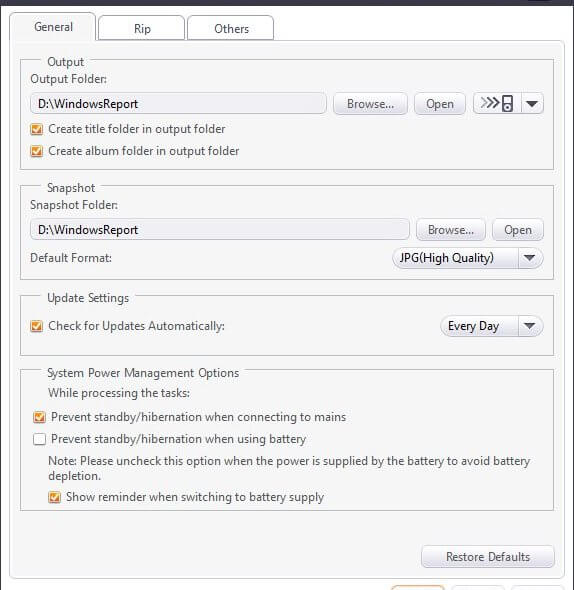The height and width of the screenshot is (590, 574).
Task: Toggle Create title folder in output folder
Action: [x=37, y=129]
